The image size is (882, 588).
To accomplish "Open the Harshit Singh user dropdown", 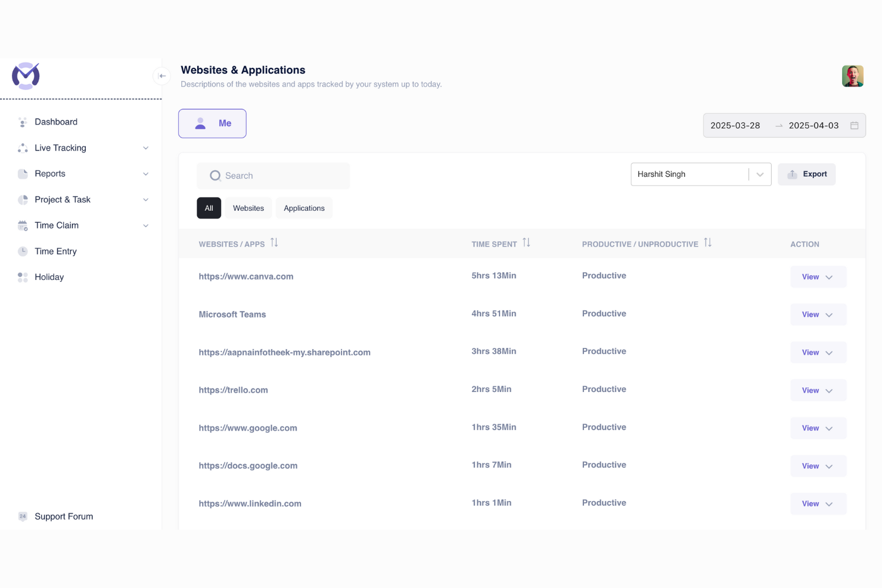I will (760, 174).
